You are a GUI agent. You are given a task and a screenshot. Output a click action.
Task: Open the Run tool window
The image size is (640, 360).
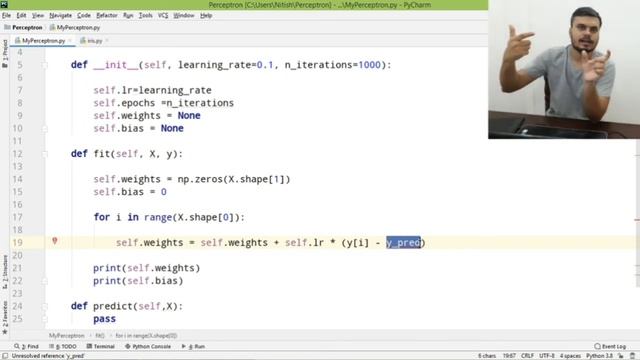pyautogui.click(x=193, y=346)
